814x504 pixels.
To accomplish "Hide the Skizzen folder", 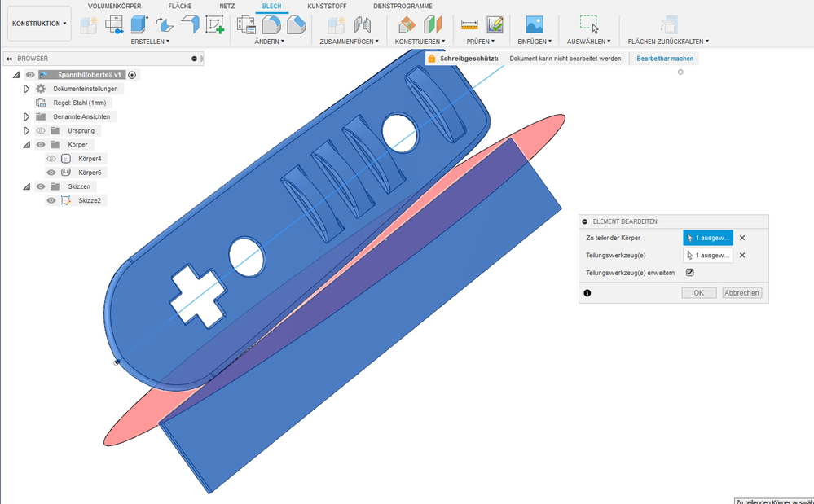I will (41, 186).
